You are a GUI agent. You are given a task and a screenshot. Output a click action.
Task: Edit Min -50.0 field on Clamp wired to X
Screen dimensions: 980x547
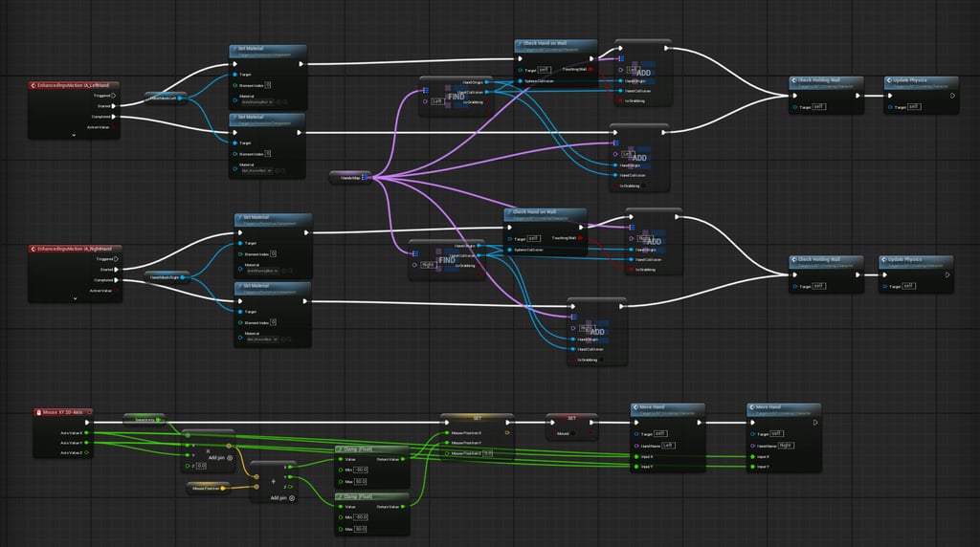(361, 470)
